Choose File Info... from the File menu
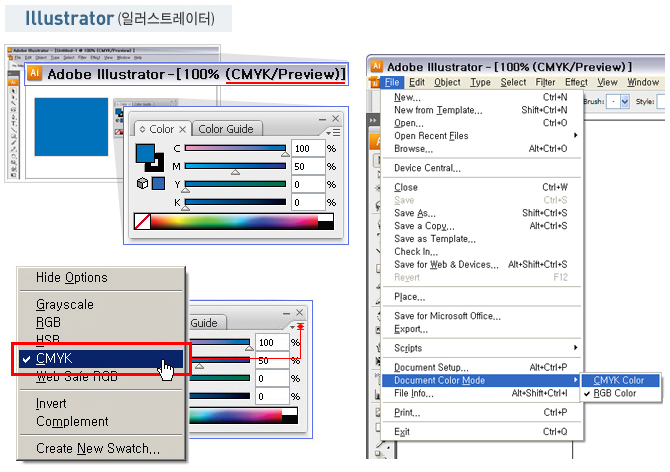 (x=481, y=393)
